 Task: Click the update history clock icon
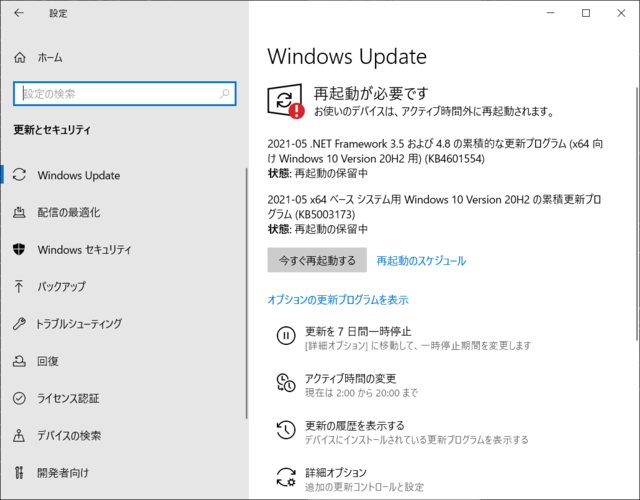pyautogui.click(x=286, y=430)
